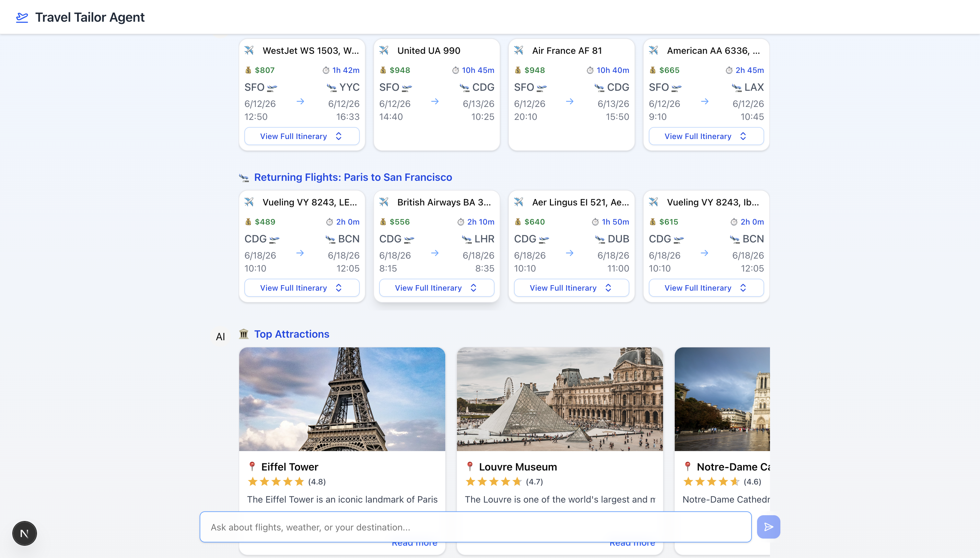
Task: Click the Returning Flights: Paris to San Francisco link
Action: [353, 177]
